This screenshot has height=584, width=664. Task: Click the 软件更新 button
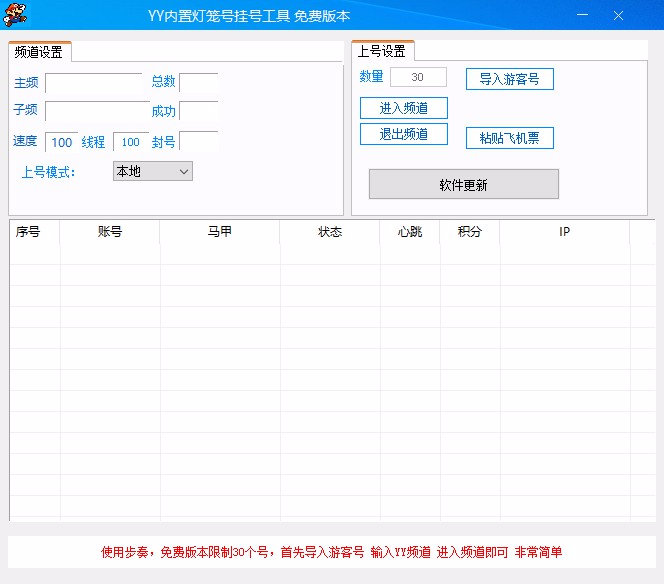coord(464,184)
